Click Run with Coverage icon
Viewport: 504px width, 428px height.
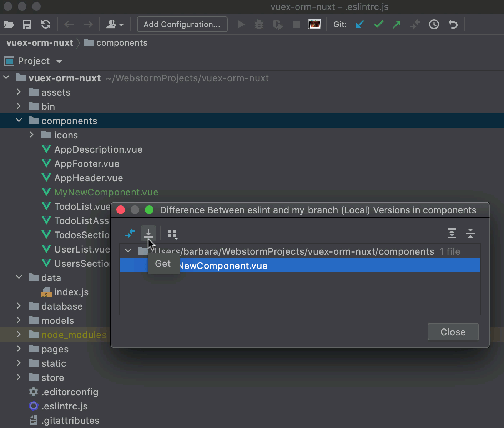pyautogui.click(x=278, y=24)
